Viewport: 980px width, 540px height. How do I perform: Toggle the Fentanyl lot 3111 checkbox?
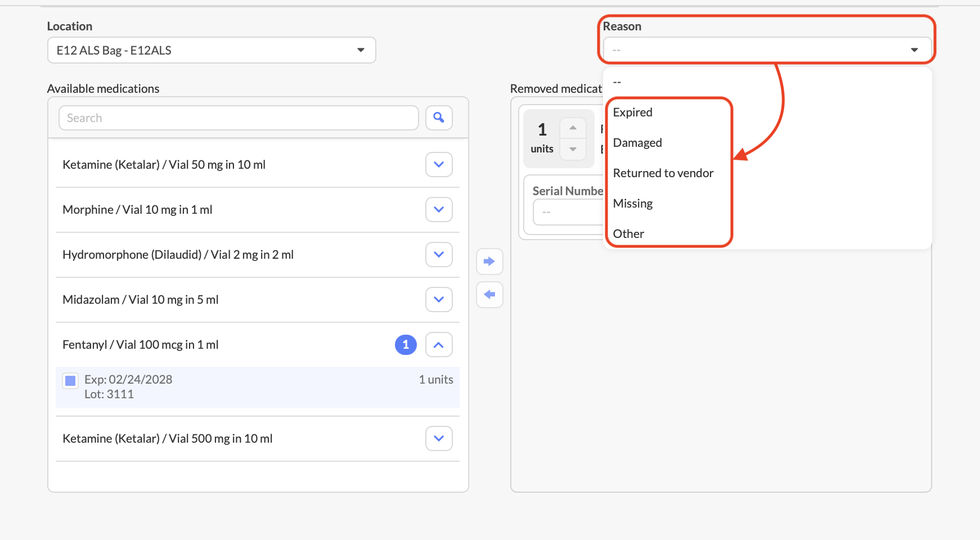pyautogui.click(x=70, y=381)
